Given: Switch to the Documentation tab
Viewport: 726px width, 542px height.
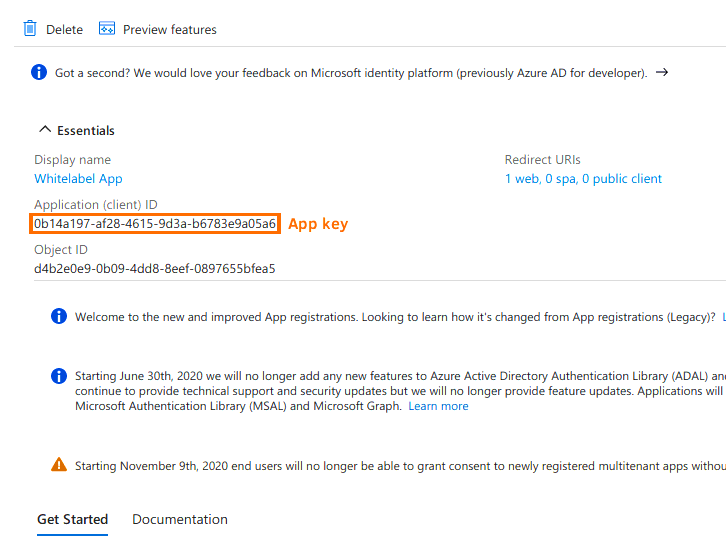Looking at the screenshot, I should [180, 519].
